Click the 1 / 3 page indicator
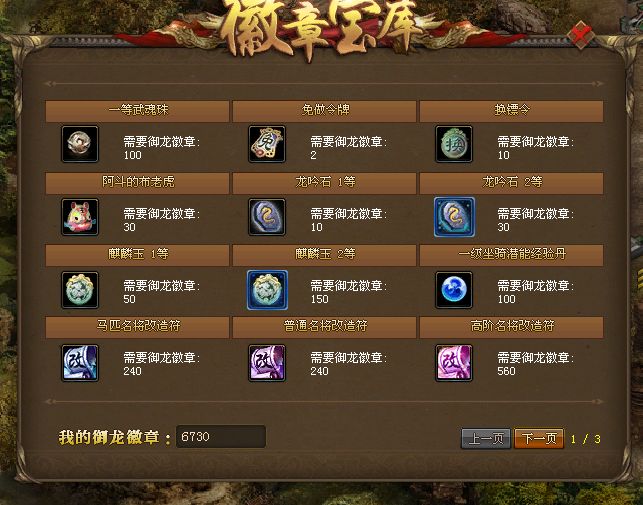 [586, 439]
